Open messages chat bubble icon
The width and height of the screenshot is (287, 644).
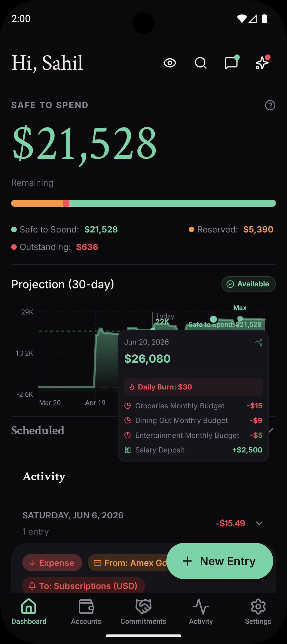[231, 63]
